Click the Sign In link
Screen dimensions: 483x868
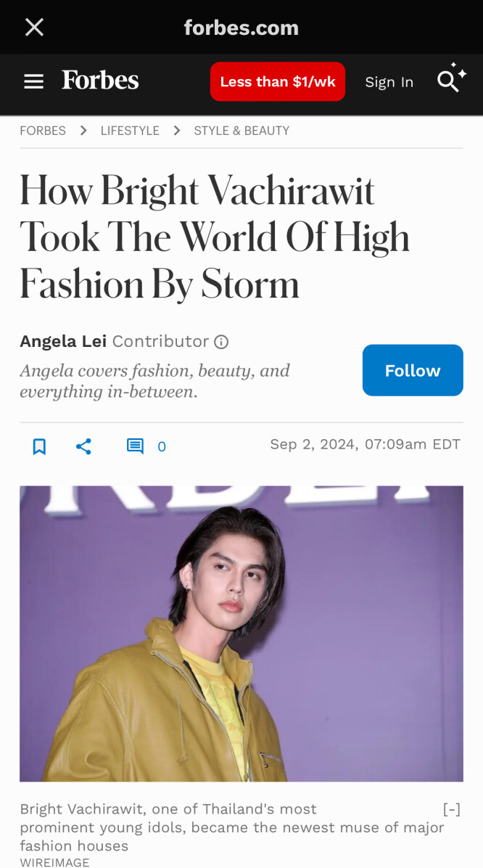tap(389, 82)
